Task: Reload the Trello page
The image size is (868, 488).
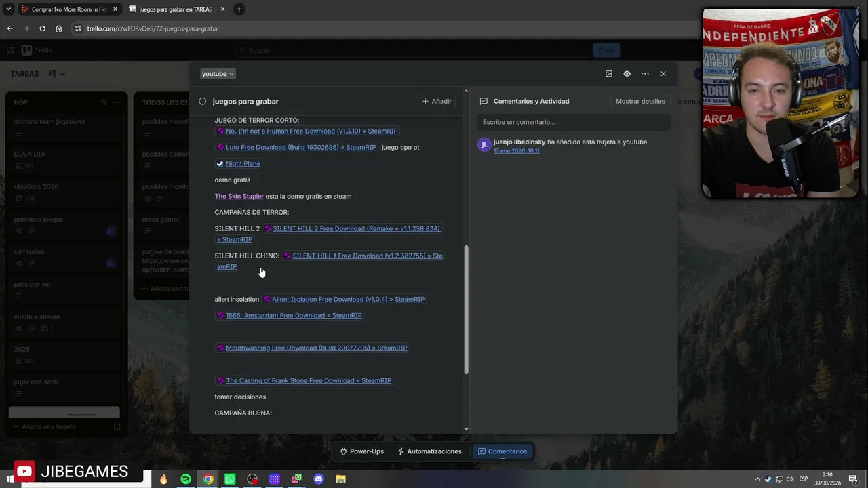Action: (42, 28)
